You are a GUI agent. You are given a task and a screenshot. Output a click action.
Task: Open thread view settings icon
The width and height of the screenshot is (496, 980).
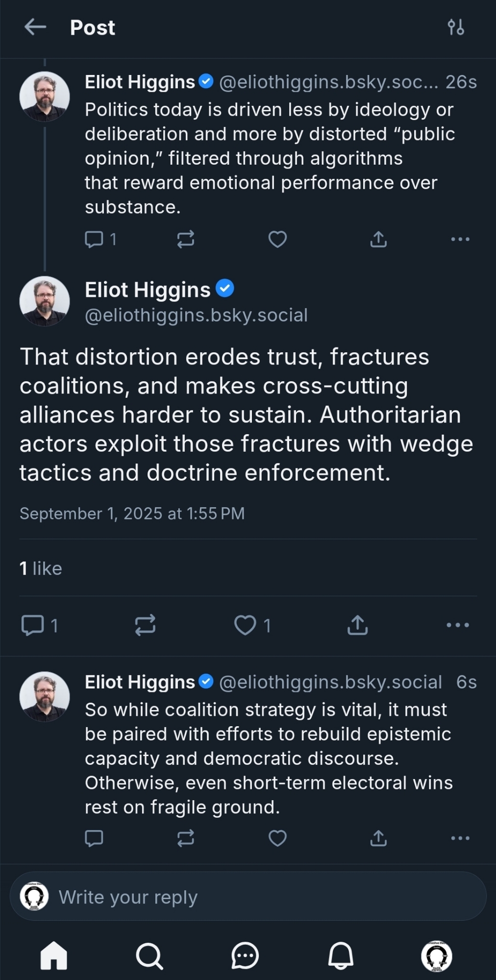point(455,27)
